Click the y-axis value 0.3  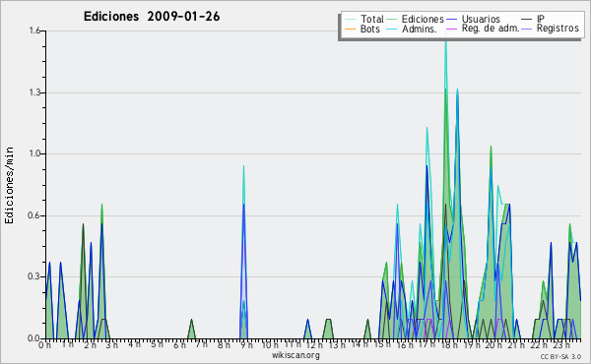pos(34,276)
